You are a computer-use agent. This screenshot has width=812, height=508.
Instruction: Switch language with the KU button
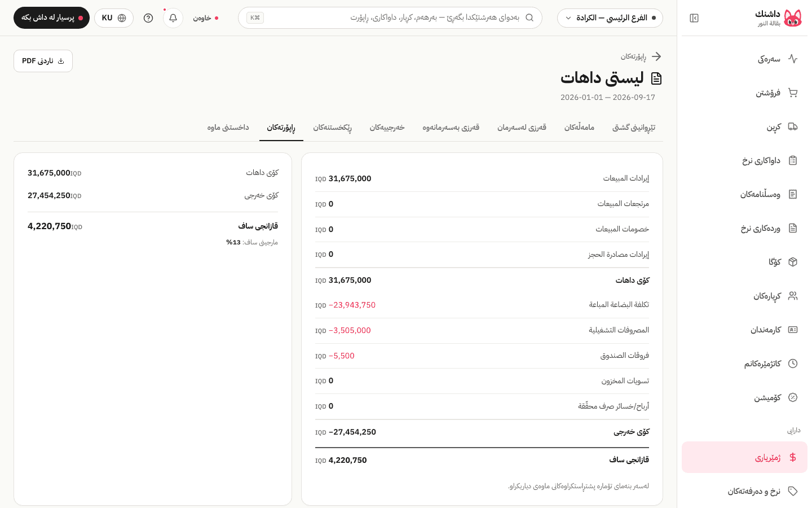[x=114, y=18]
